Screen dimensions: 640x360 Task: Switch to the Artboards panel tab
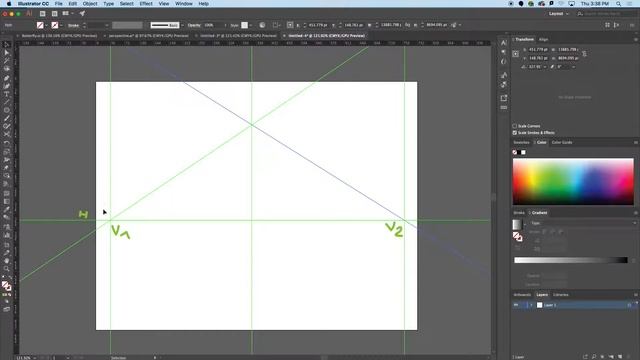[x=522, y=295]
